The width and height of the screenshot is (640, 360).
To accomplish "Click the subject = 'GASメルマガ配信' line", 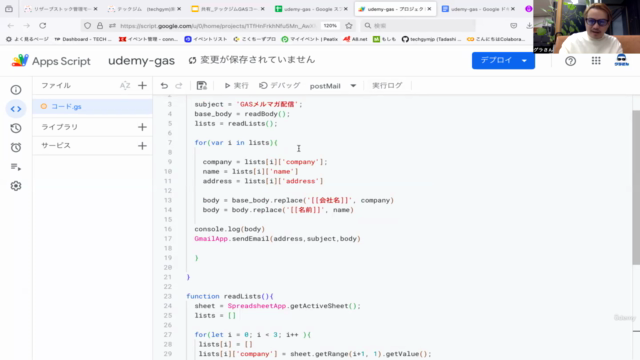I will point(249,104).
